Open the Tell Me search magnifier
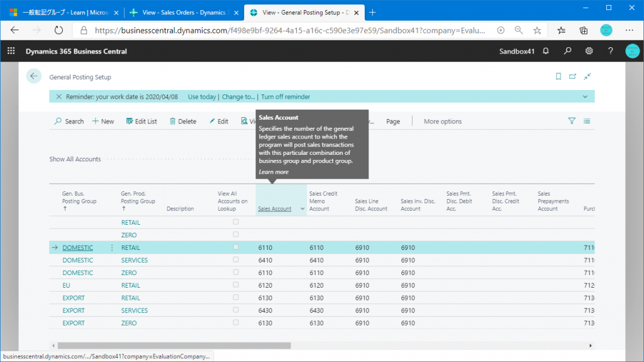This screenshot has height=362, width=644. [568, 51]
